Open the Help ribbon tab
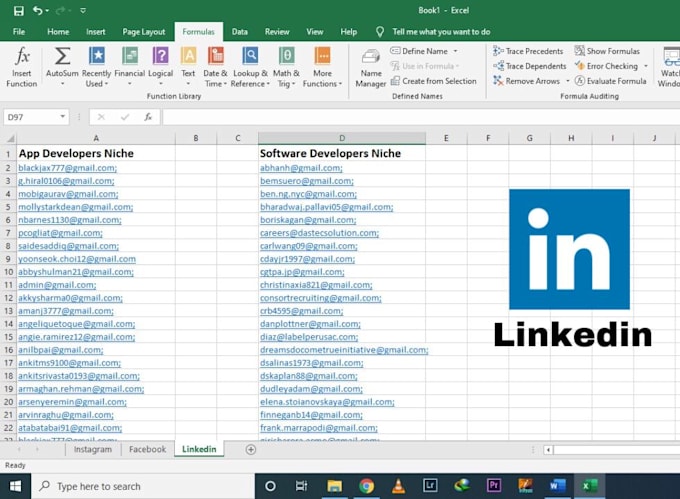 [349, 32]
